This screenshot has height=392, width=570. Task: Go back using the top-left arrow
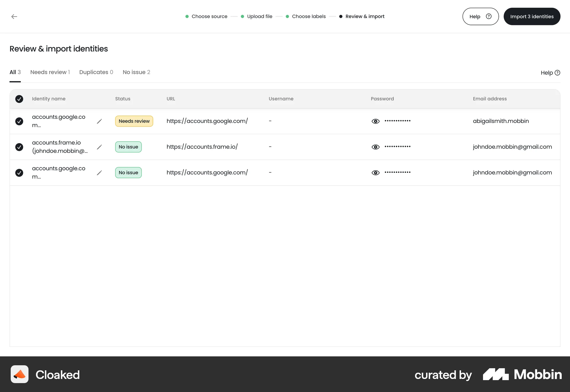(14, 17)
